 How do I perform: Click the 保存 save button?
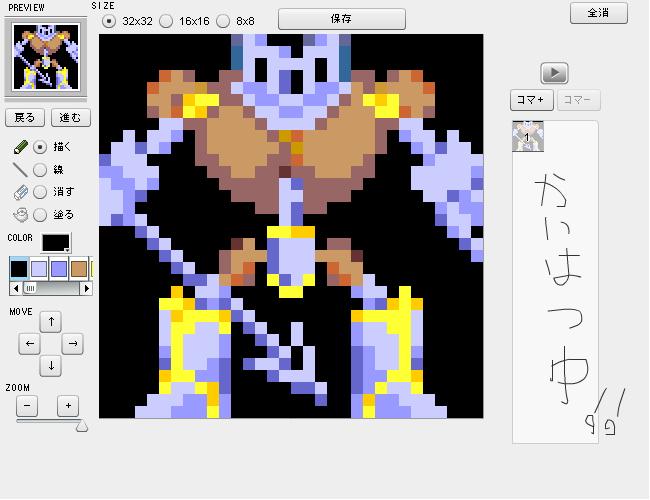point(342,19)
